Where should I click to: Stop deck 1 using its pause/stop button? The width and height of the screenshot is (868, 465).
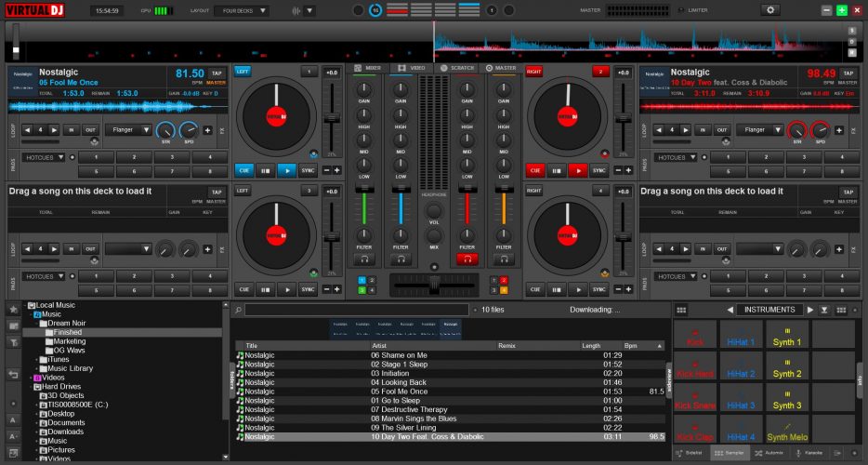click(x=265, y=171)
